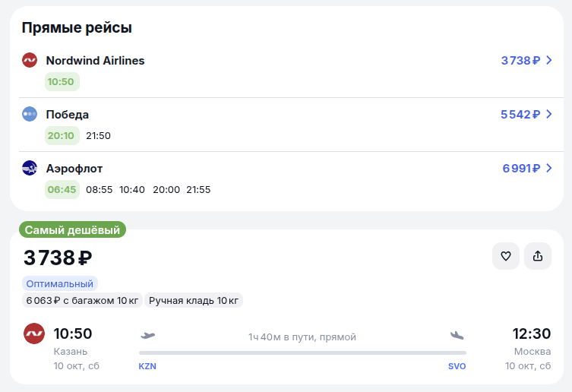Click the 3738₽ price link for Nordwind
Viewport: 572px width, 392px height.
pos(520,61)
